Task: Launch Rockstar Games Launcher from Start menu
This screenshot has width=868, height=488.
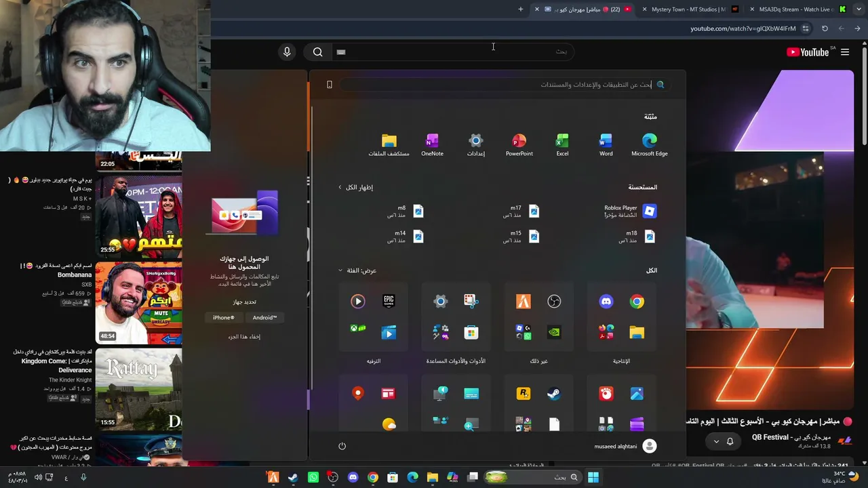Action: click(x=524, y=394)
